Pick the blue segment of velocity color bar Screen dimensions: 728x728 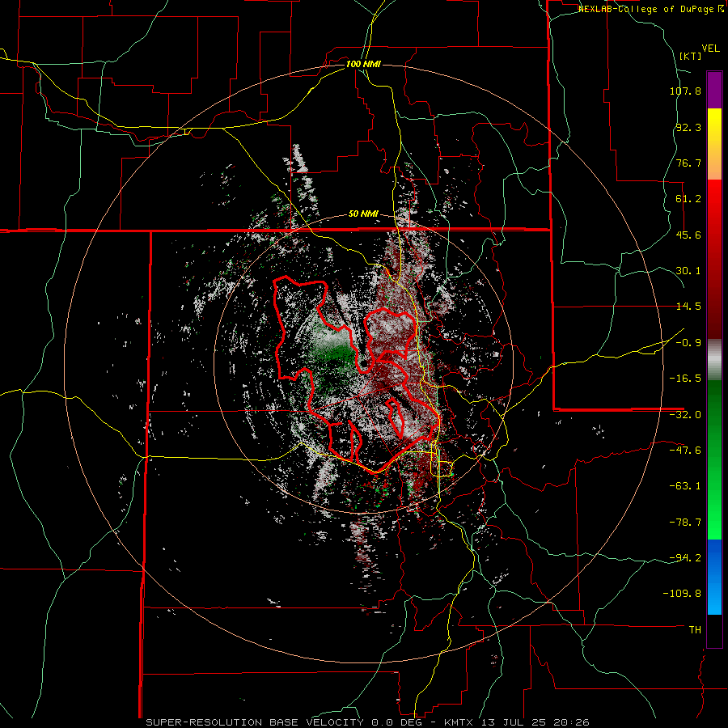coord(714,577)
